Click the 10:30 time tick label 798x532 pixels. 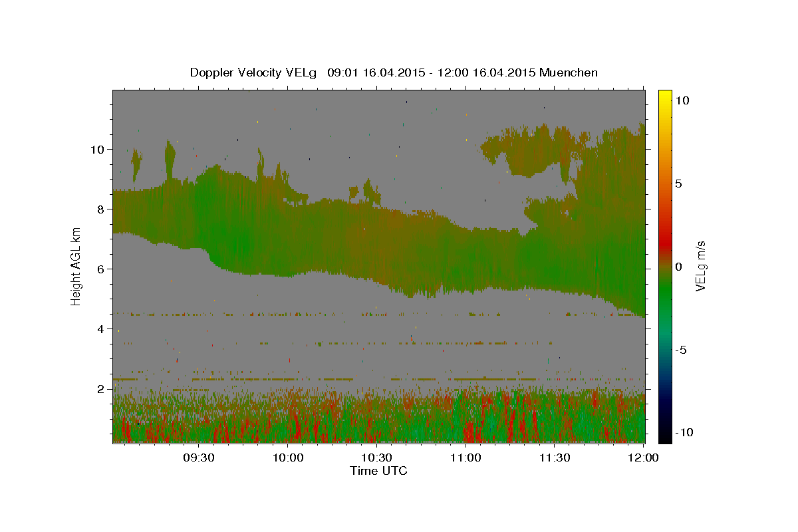[376, 458]
